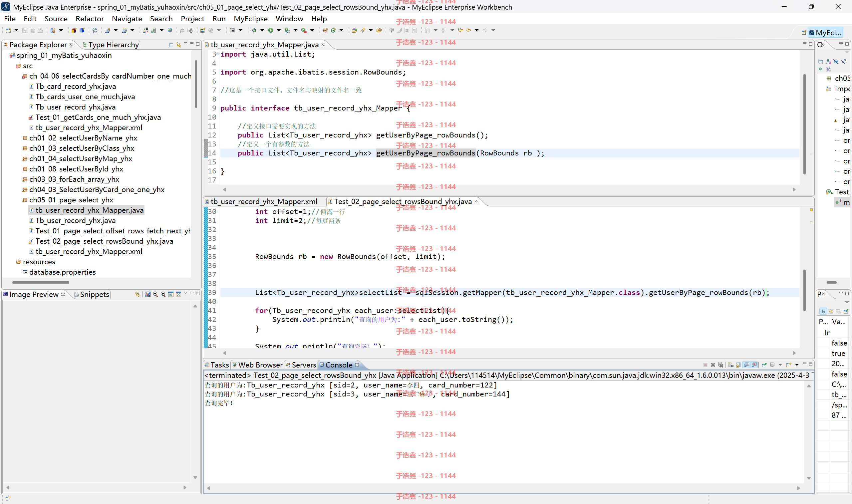The image size is (852, 504).
Task: Click the 100 percent size icon
Action: (171, 295)
